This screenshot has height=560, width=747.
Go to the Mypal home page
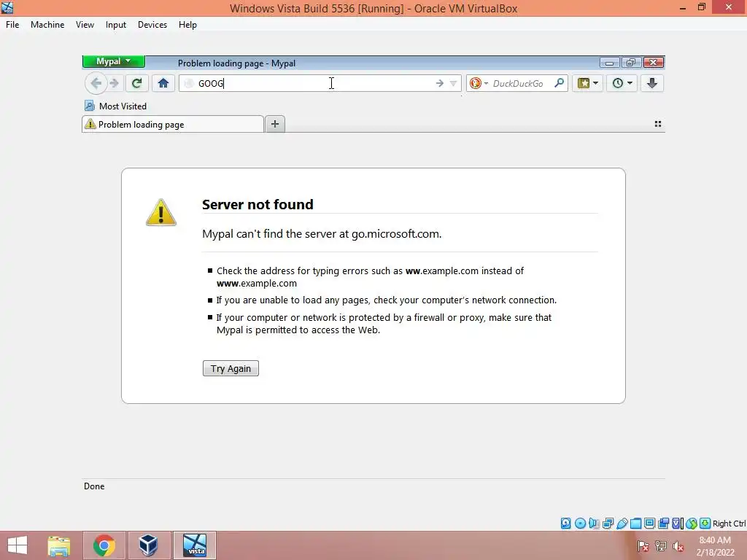163,83
